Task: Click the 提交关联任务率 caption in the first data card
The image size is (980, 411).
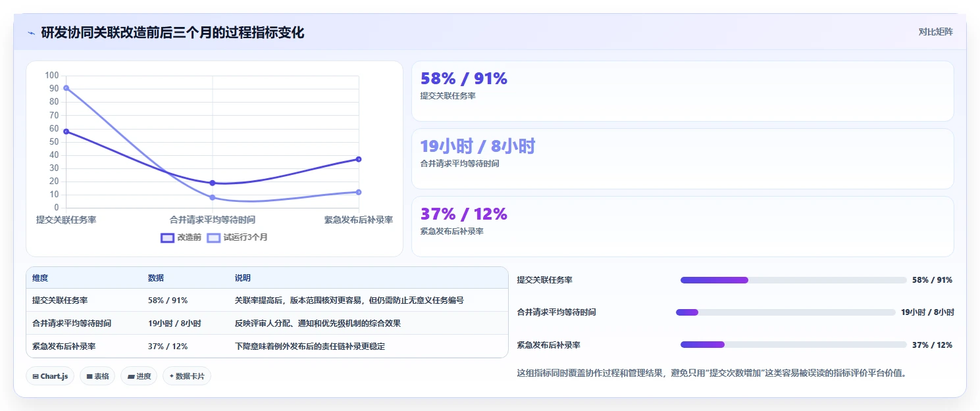Action: [448, 96]
